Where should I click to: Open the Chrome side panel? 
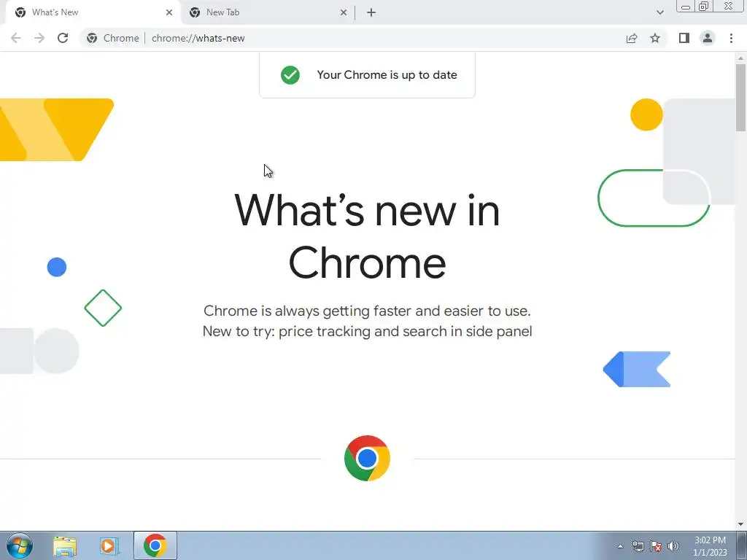tap(684, 38)
